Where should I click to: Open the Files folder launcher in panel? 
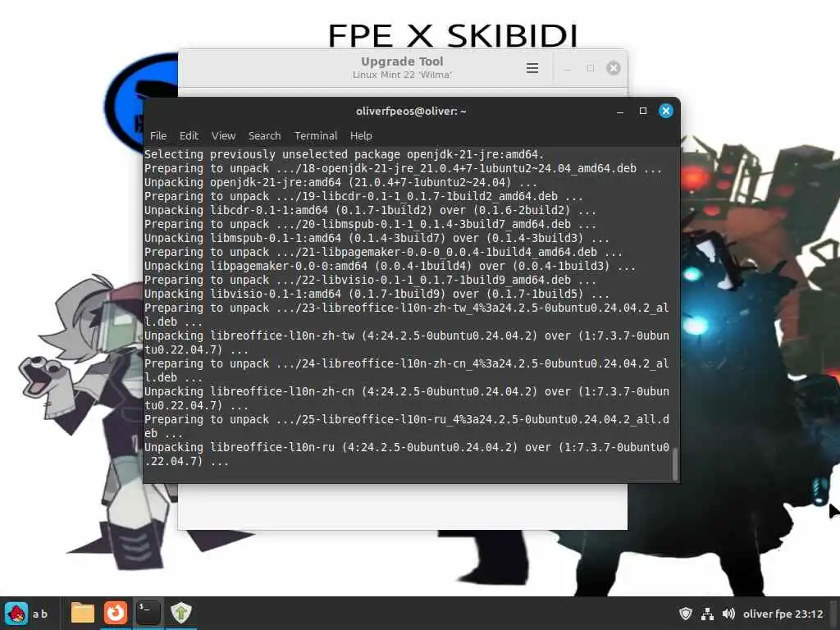tap(83, 614)
